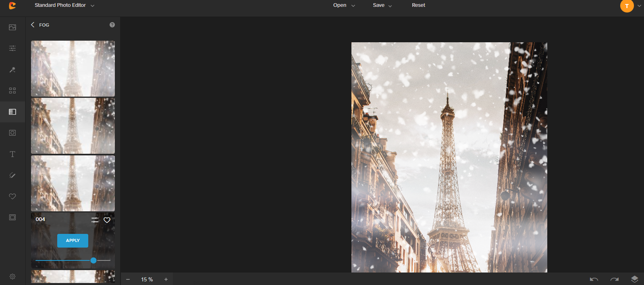The image size is (644, 285).
Task: Apply the 004 fog overlay
Action: click(73, 240)
